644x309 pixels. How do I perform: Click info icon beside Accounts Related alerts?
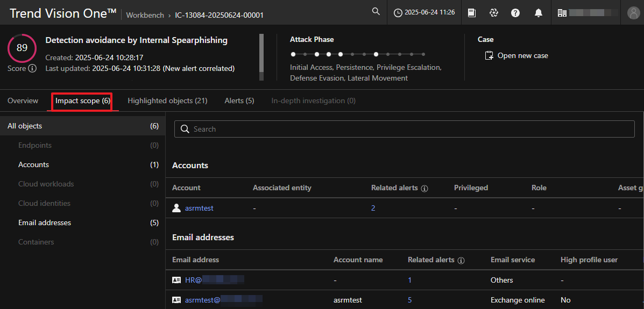click(x=424, y=189)
